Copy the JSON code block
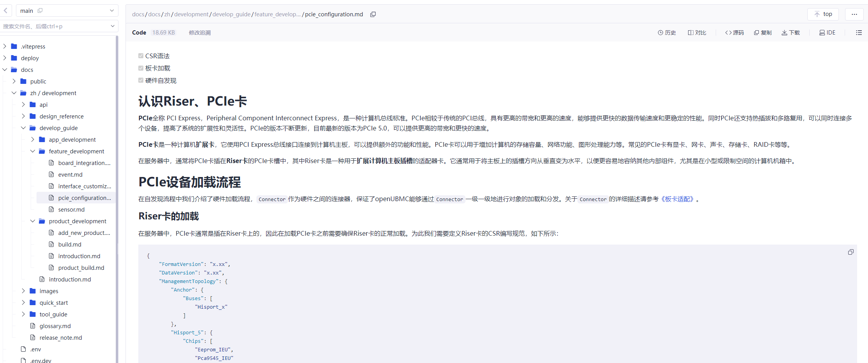Viewport: 868px width, 363px height. (x=851, y=252)
